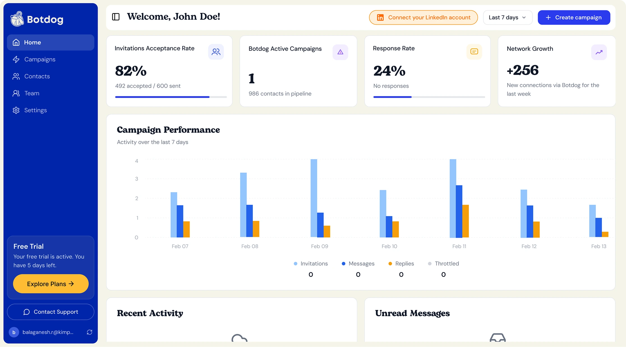The width and height of the screenshot is (626, 364).
Task: Collapse the sidebar using the panel icon
Action: (115, 17)
